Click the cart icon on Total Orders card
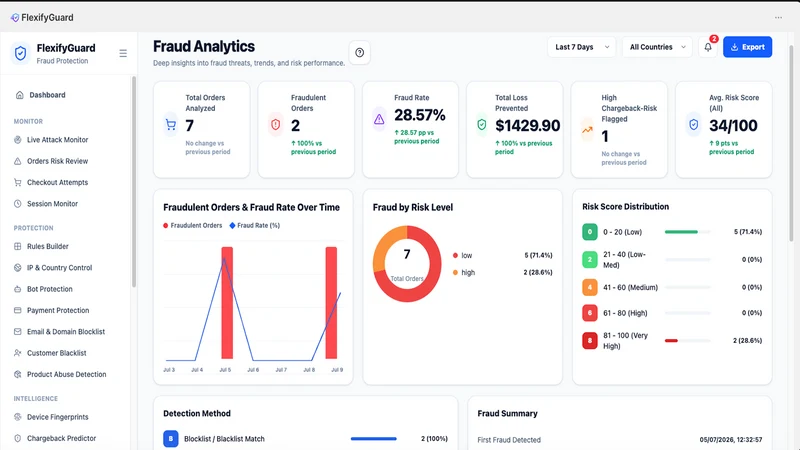800x450 pixels. [x=171, y=124]
